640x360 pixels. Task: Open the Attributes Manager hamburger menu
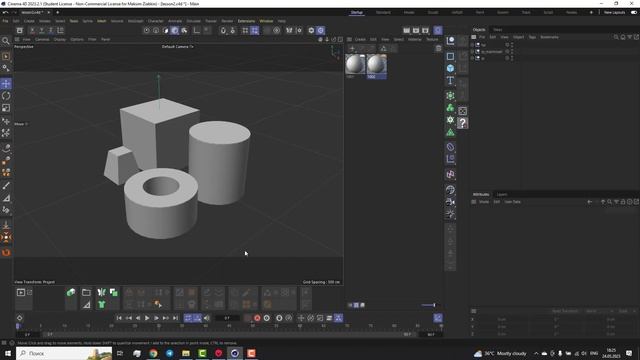(473, 202)
